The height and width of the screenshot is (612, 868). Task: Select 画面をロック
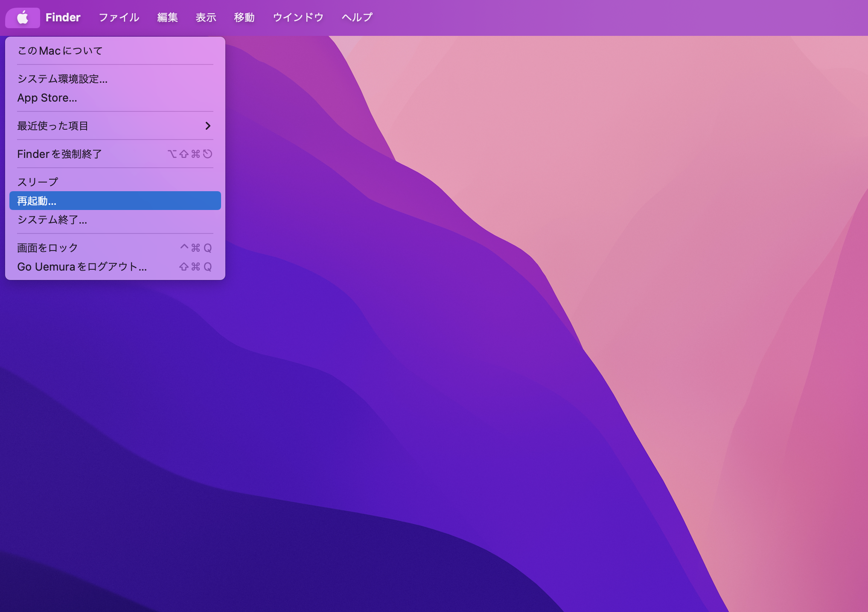click(115, 248)
